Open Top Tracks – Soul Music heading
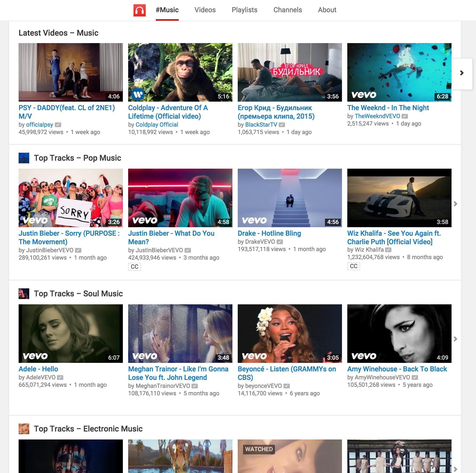 pyautogui.click(x=78, y=294)
